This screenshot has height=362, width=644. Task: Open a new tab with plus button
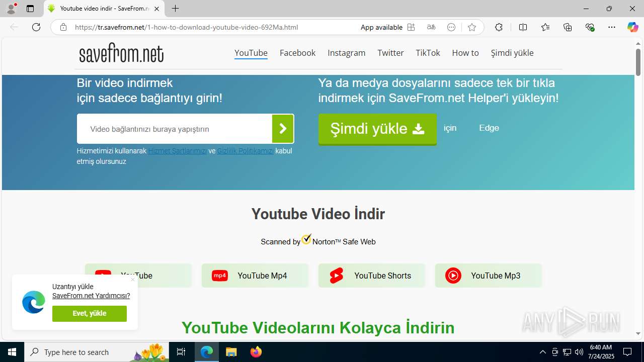[175, 9]
